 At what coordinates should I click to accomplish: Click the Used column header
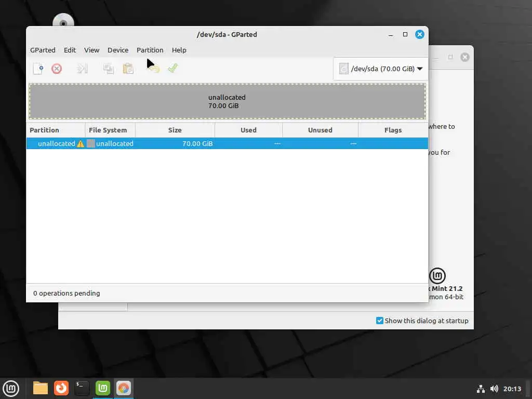(249, 130)
